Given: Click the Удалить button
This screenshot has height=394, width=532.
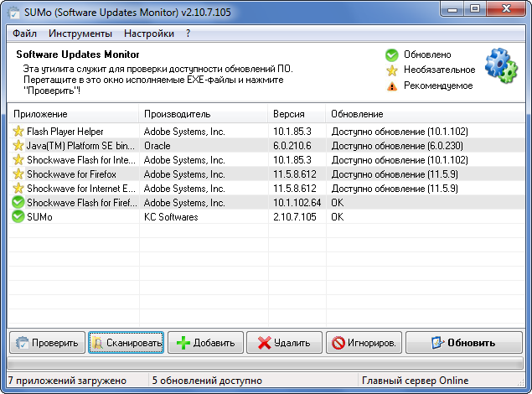Looking at the screenshot, I should pos(284,343).
